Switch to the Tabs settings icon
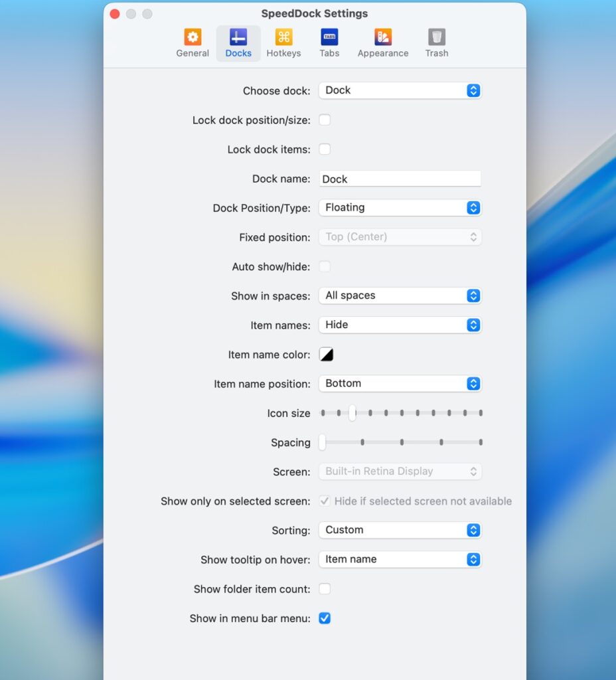The image size is (616, 680). (329, 37)
